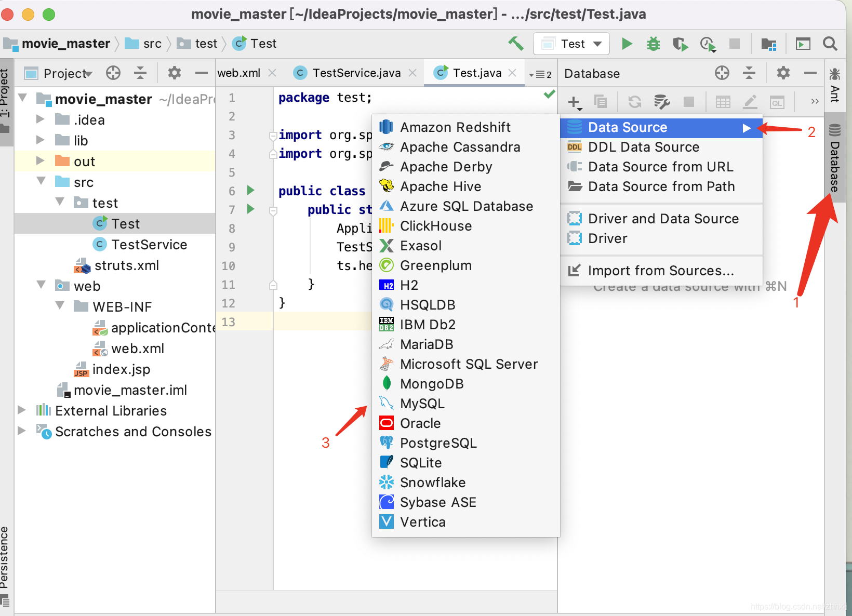Select movie_master.iml file
Viewport: 852px width, 616px height.
(122, 390)
